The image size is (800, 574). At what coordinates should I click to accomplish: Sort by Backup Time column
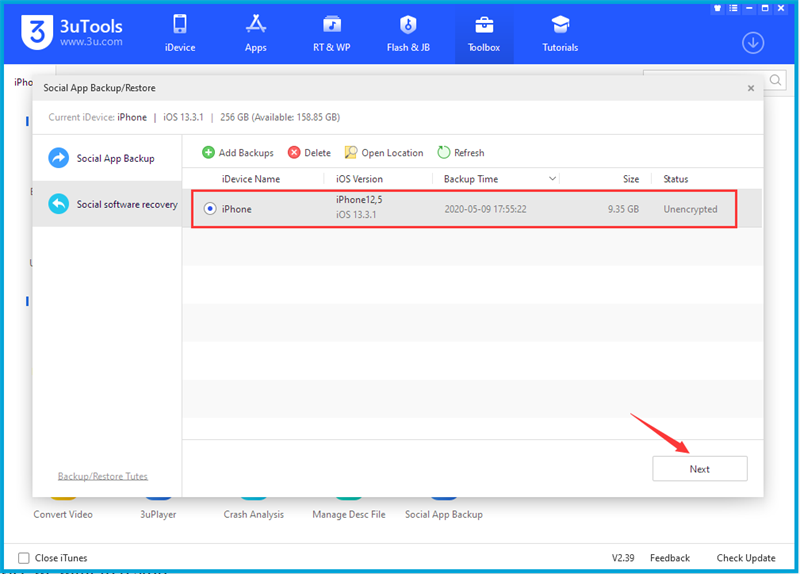click(x=470, y=179)
